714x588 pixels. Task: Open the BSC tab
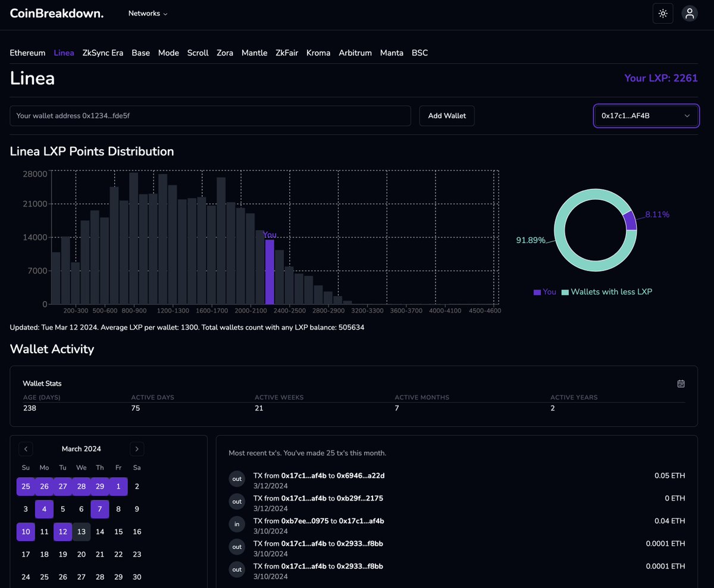(x=419, y=53)
